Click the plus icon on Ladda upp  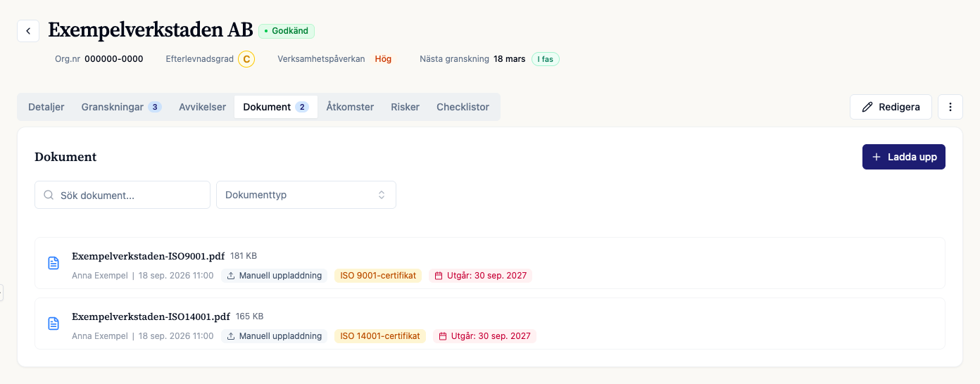[x=877, y=157]
